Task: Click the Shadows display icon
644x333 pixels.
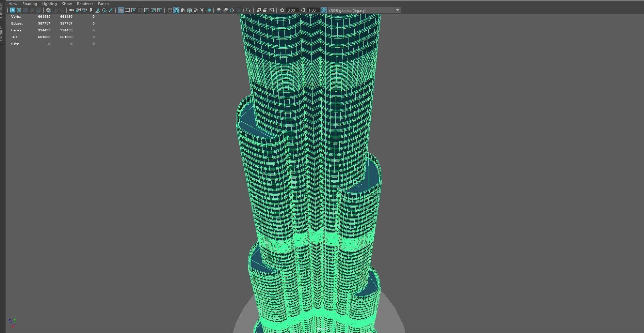Action: coord(209,10)
